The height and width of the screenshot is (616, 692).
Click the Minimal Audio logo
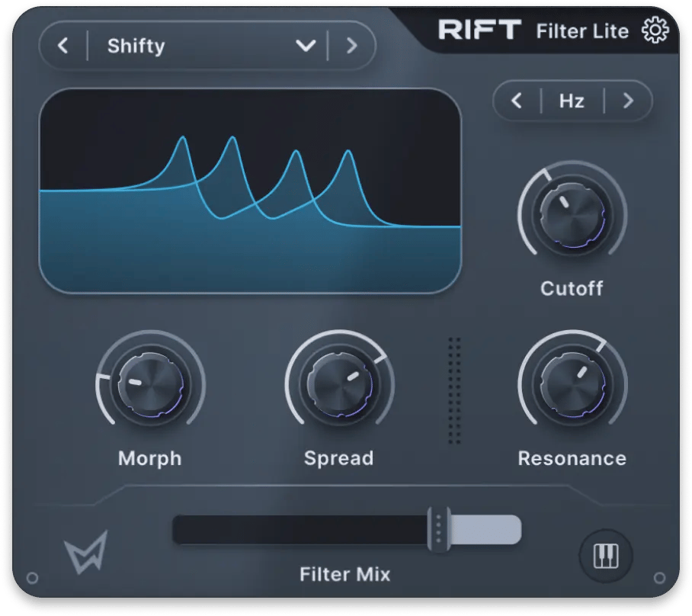coord(87,553)
